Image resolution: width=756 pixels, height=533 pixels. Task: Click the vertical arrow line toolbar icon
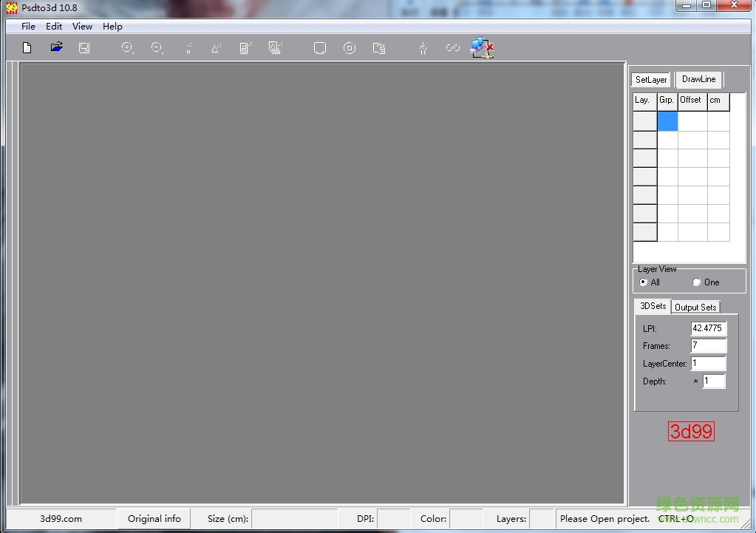[423, 48]
